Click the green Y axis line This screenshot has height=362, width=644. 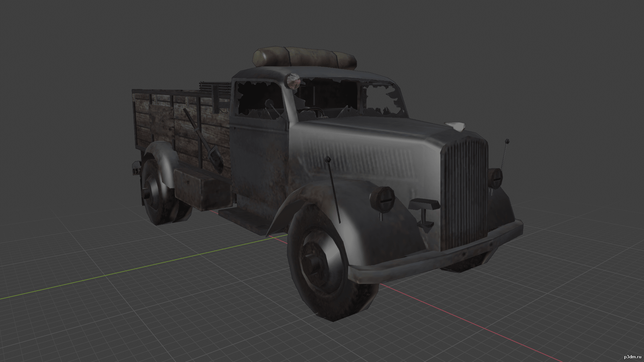pos(141,266)
